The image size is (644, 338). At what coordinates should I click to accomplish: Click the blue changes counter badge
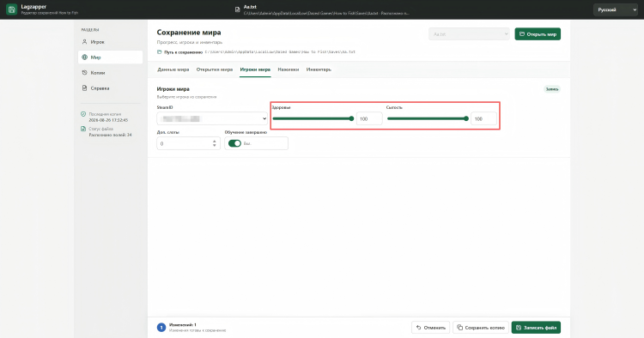tap(161, 328)
